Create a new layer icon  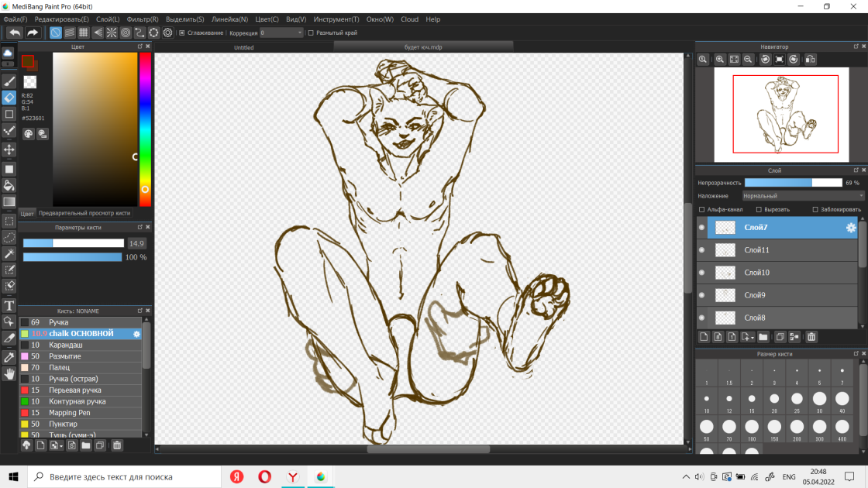pyautogui.click(x=704, y=337)
